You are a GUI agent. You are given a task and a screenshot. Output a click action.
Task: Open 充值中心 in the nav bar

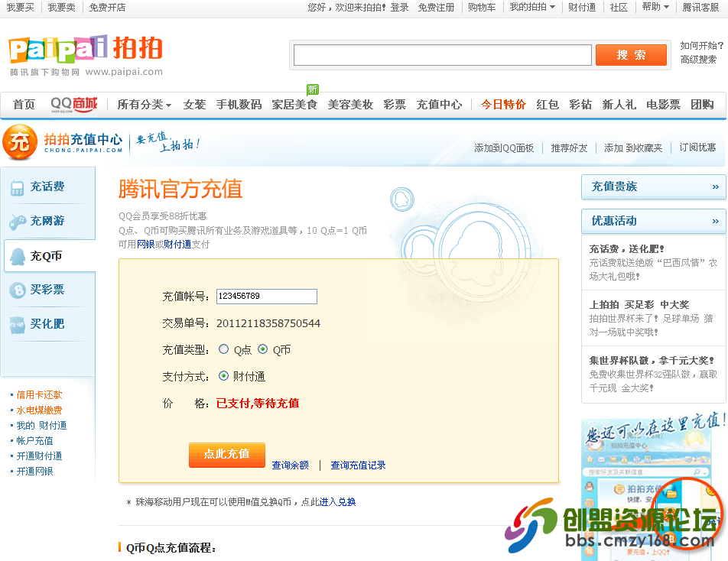coord(439,105)
